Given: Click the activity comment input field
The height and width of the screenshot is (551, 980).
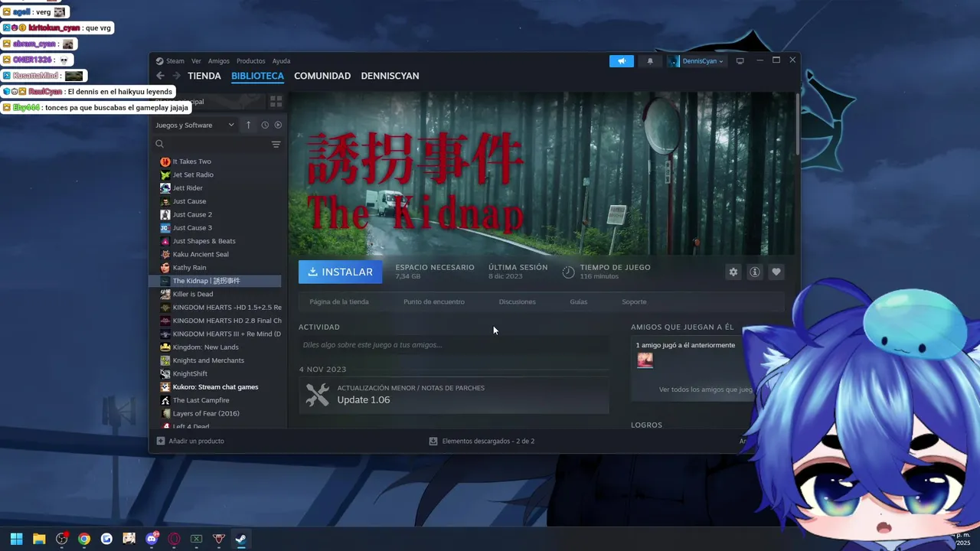Looking at the screenshot, I should click(454, 344).
